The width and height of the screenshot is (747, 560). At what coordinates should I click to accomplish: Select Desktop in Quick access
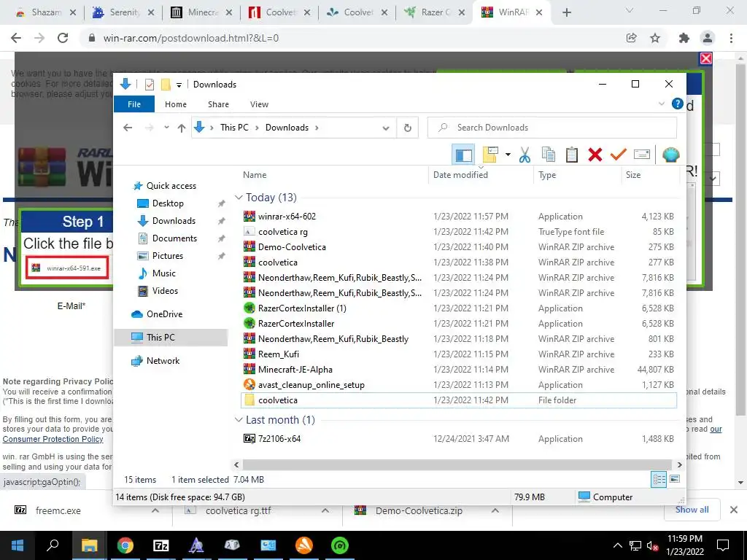click(x=167, y=203)
